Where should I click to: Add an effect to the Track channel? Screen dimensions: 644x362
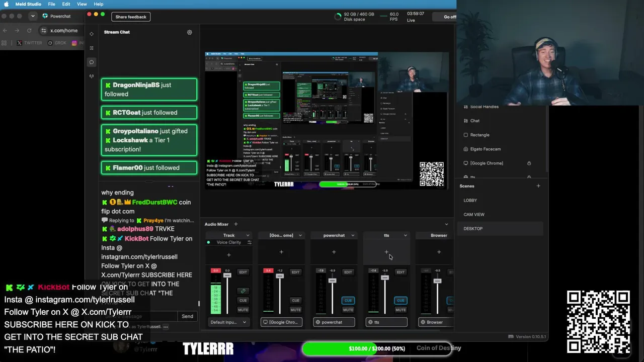point(229,255)
